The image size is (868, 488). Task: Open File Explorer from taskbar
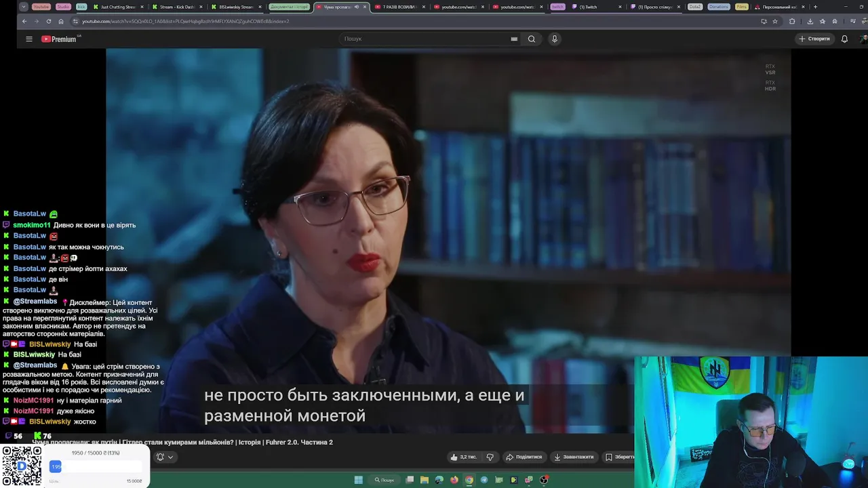click(425, 480)
